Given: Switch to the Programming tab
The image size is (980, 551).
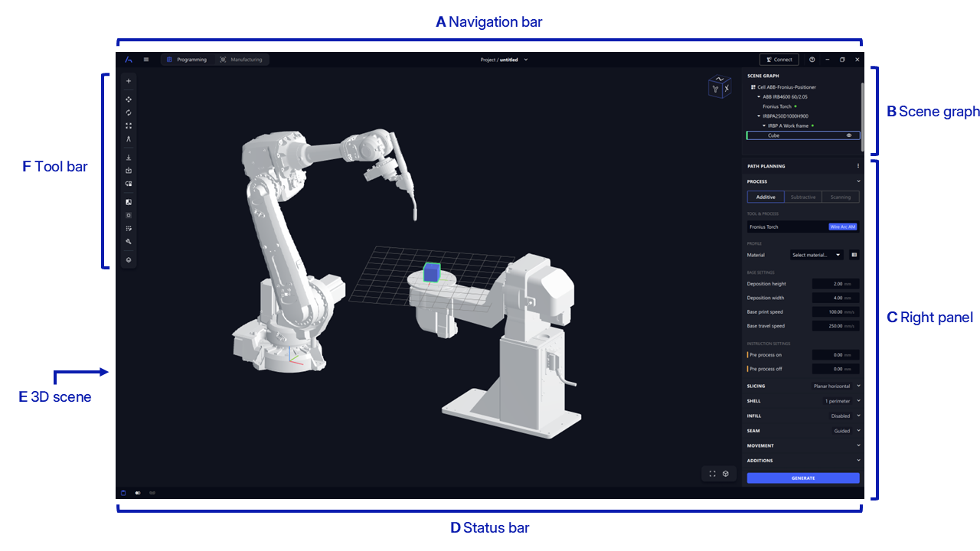Looking at the screenshot, I should click(187, 60).
